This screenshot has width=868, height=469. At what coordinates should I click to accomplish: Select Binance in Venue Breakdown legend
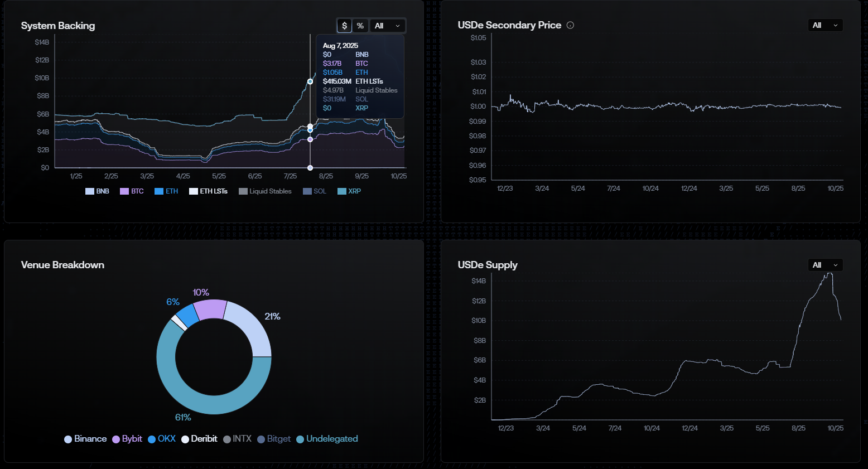85,439
